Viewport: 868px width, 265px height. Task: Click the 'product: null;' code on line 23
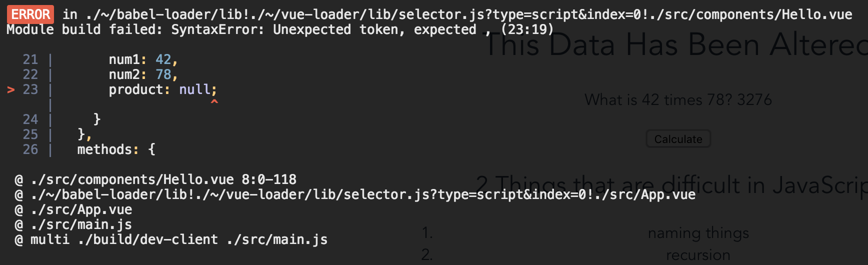coord(162,89)
